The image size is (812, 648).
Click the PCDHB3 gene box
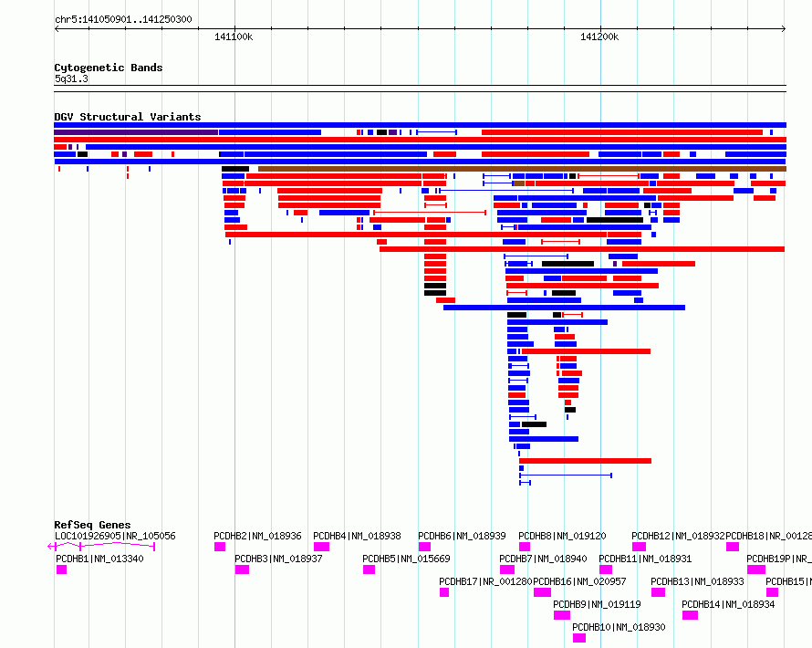click(243, 570)
